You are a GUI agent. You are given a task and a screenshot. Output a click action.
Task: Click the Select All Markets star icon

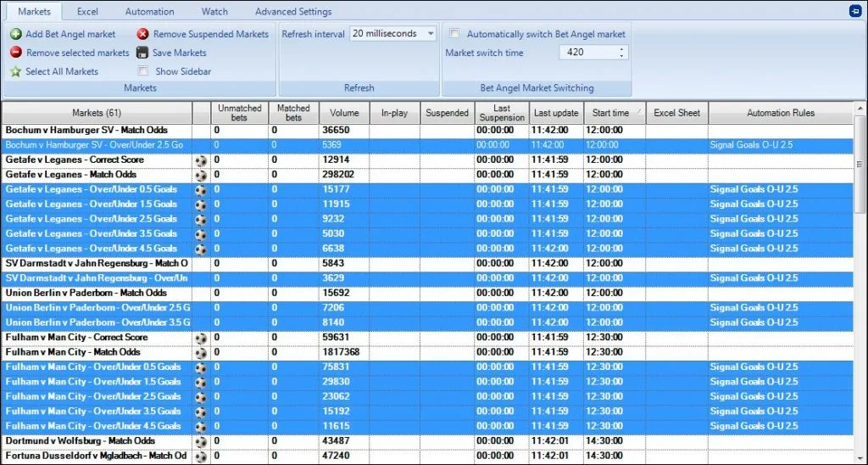click(15, 71)
